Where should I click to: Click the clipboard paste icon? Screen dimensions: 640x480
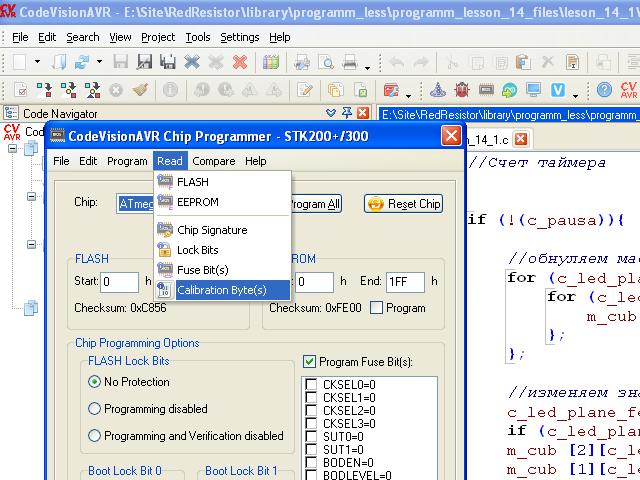[x=523, y=62]
